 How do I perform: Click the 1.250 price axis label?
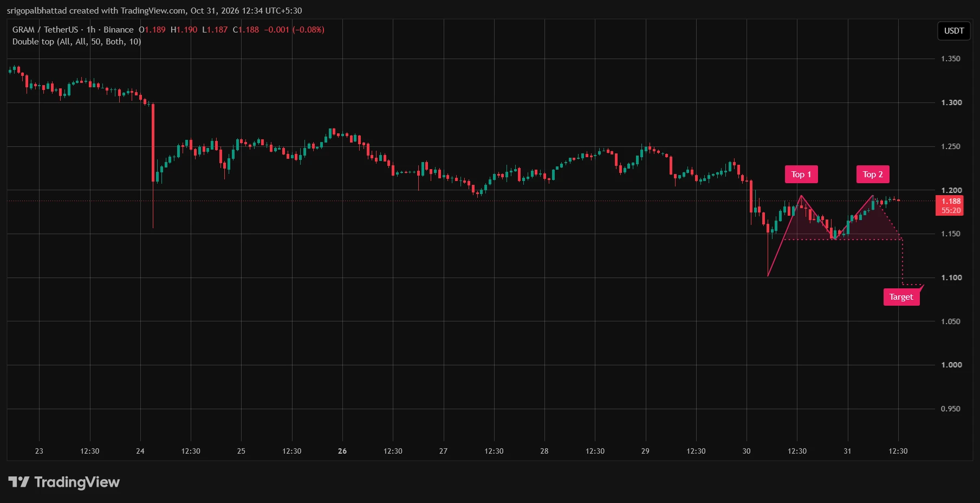951,146
